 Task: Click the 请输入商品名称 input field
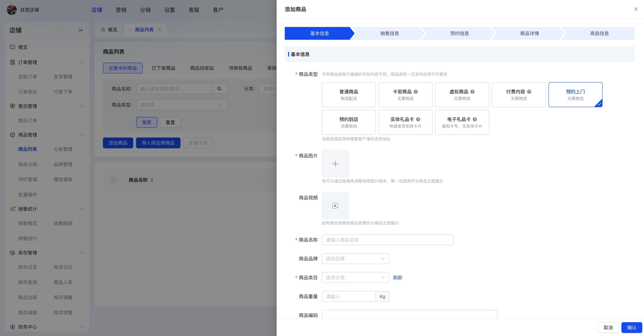(x=387, y=240)
